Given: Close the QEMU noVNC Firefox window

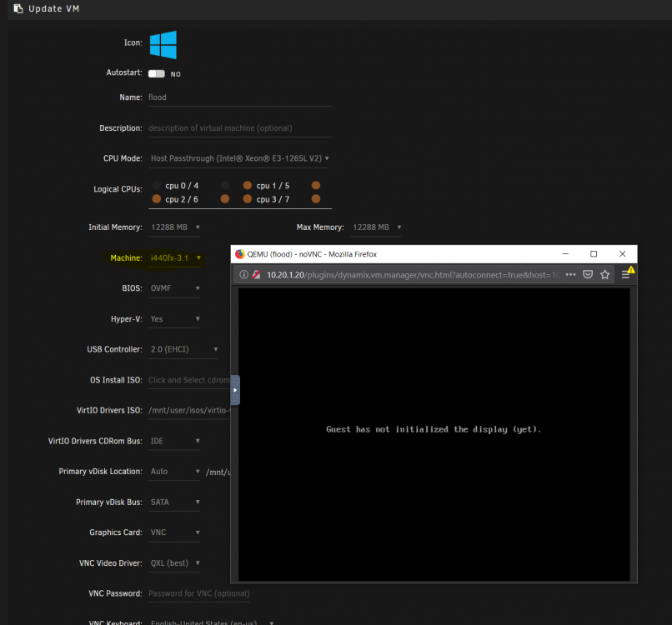Looking at the screenshot, I should 622,254.
